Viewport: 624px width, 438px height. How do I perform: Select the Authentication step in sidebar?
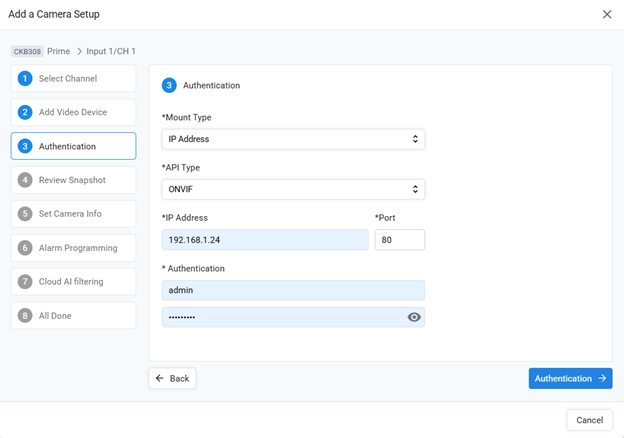point(73,146)
